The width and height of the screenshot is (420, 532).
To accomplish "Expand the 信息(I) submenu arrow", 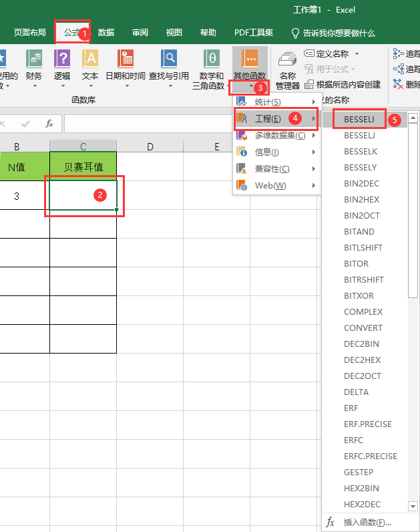I will click(314, 152).
